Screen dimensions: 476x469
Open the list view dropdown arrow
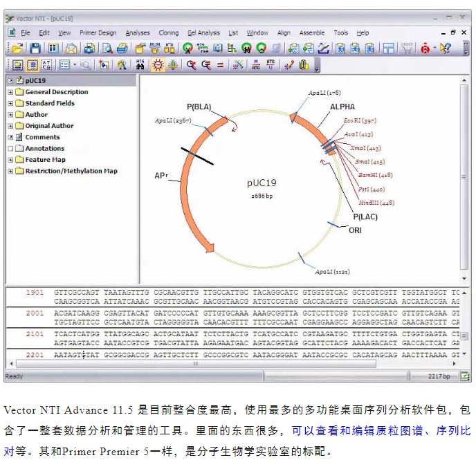[x=75, y=64]
